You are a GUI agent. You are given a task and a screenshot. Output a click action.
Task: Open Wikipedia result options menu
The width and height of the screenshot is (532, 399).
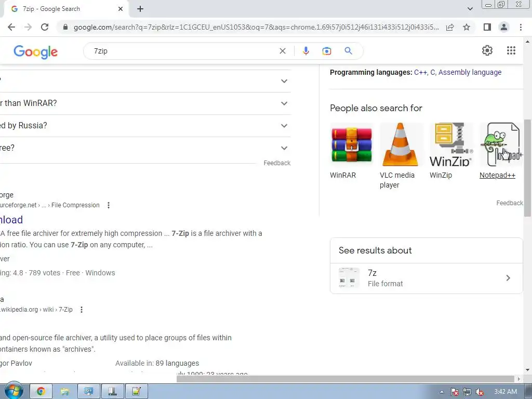click(x=82, y=310)
